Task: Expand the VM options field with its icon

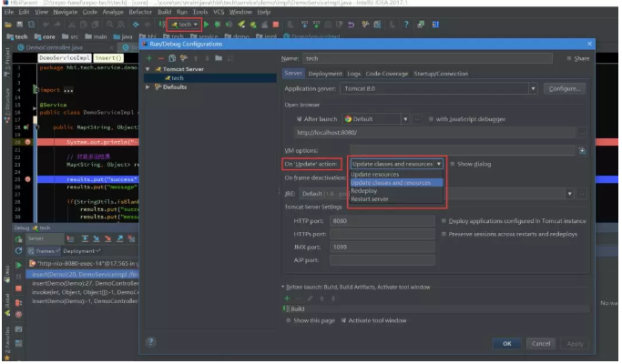Action: (x=582, y=151)
